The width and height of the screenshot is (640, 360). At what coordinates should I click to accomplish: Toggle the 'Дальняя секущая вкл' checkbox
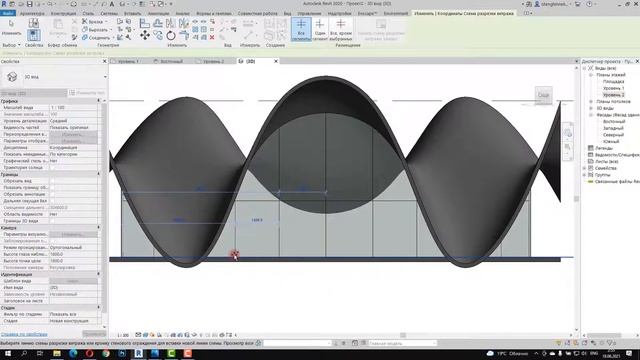(52, 201)
